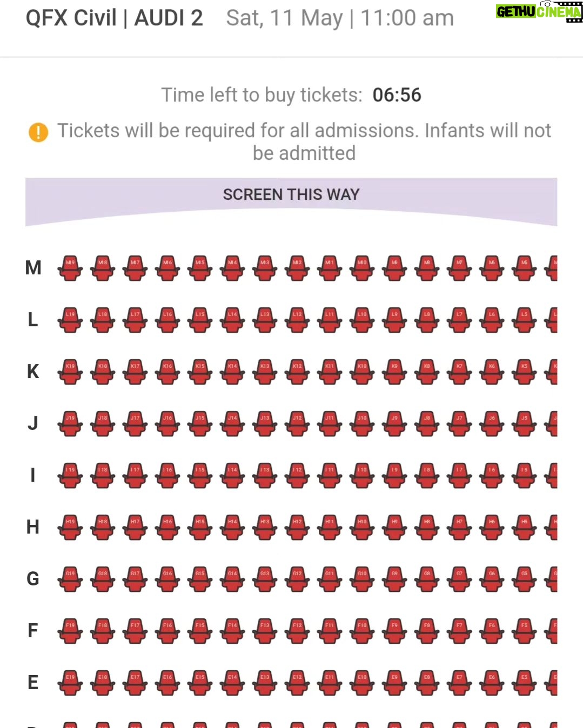Image resolution: width=583 pixels, height=728 pixels.
Task: Choose seat H17 in row H
Action: pyautogui.click(x=135, y=527)
